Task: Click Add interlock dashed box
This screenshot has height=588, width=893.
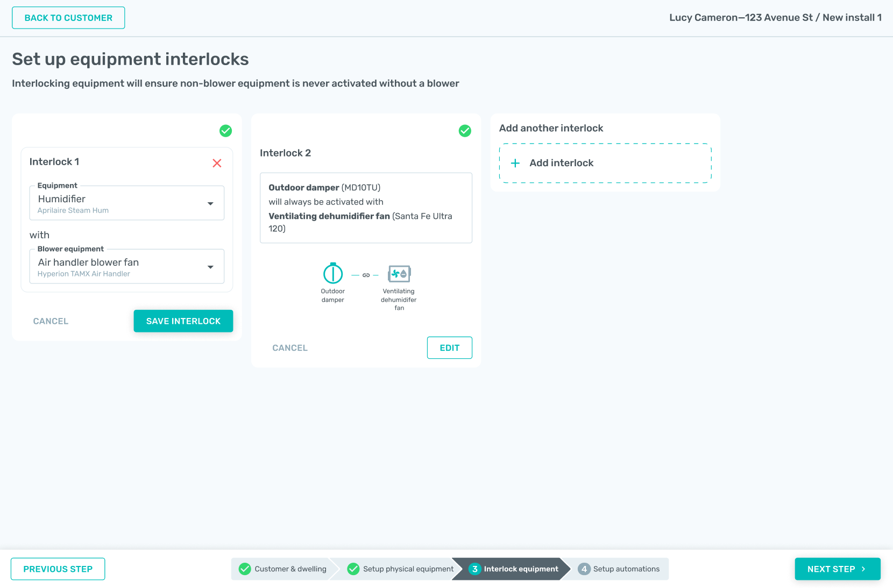Action: 605,163
